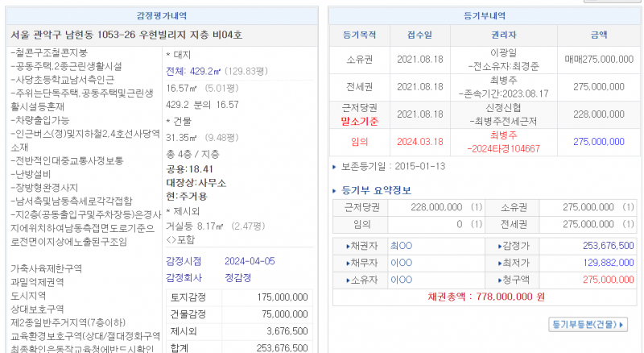The image size is (644, 353).
Task: Click the blue 전체: 429.2㎡ land area
Action: (x=199, y=71)
